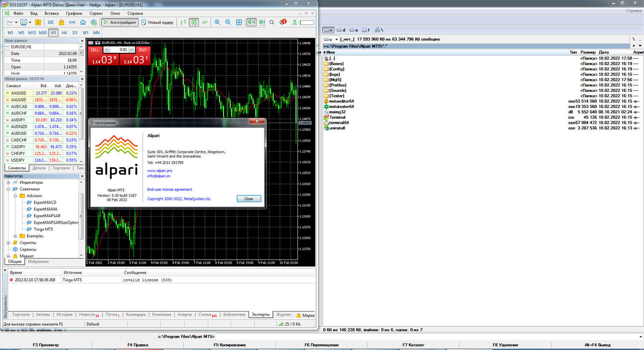Select the Tioga MT5 expert advisor
Image resolution: width=644 pixels, height=350 pixels.
point(43,229)
